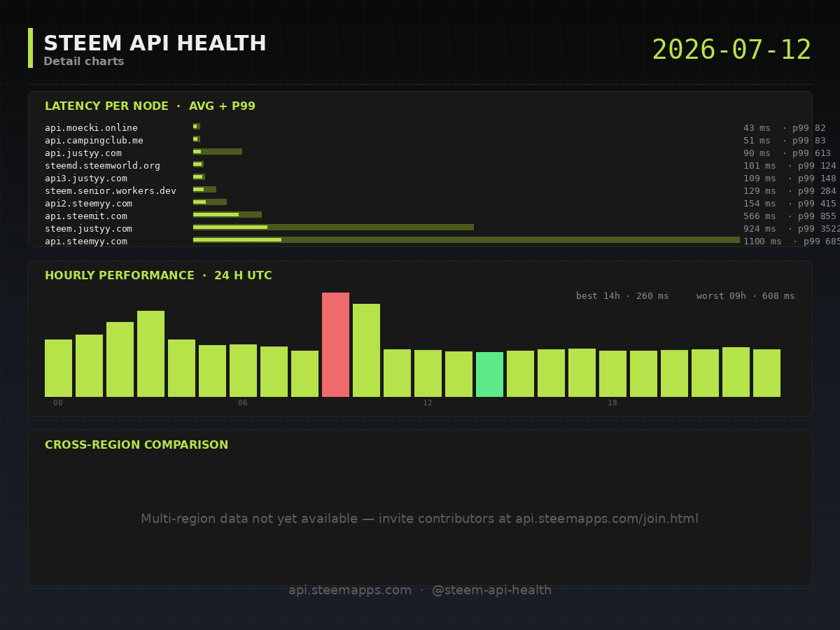The image size is (840, 630).
Task: Click the 90 ms p99 613 value
Action: coord(787,153)
